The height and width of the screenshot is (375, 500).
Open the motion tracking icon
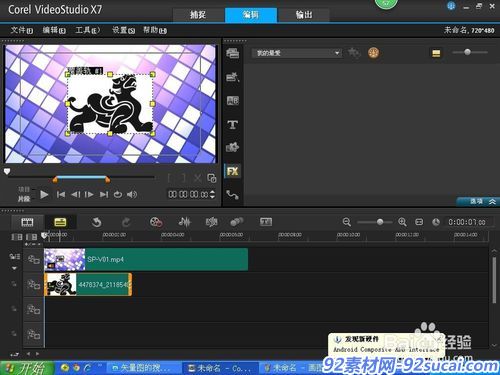tap(237, 222)
